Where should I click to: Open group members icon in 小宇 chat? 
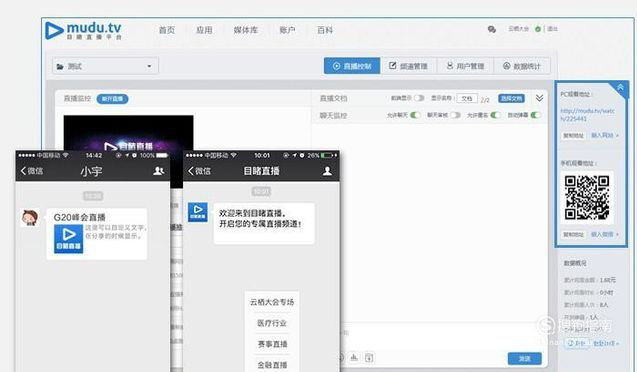(158, 171)
